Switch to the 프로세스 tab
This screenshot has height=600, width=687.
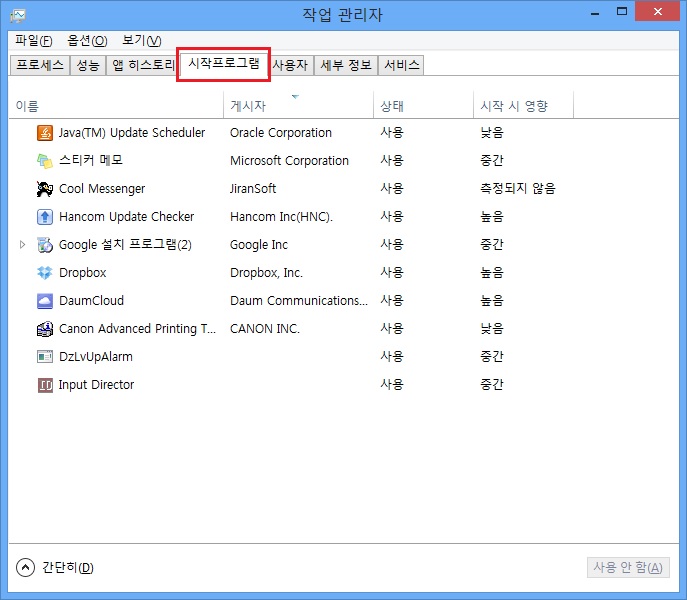(40, 65)
